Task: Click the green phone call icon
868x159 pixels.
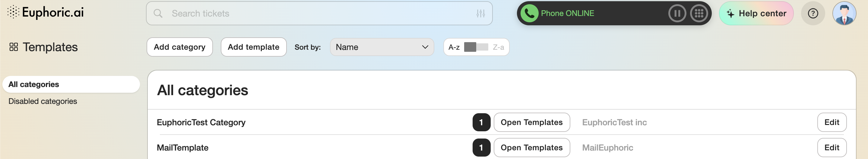Action: click(529, 14)
